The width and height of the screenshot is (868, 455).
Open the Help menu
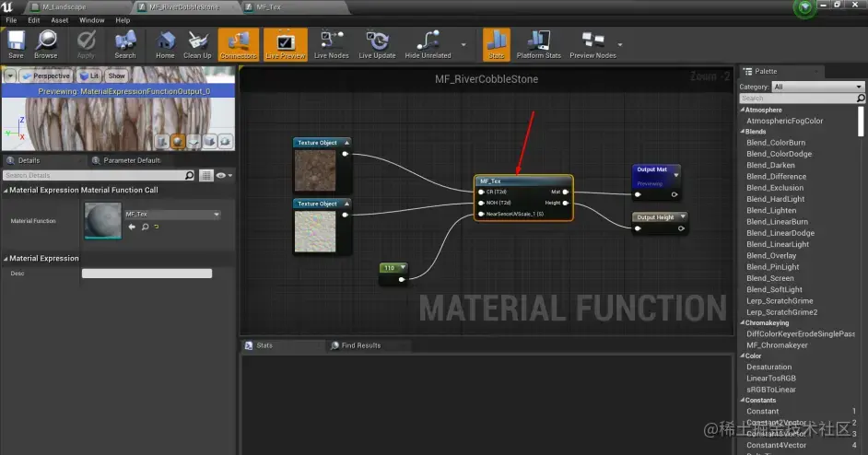(x=123, y=20)
